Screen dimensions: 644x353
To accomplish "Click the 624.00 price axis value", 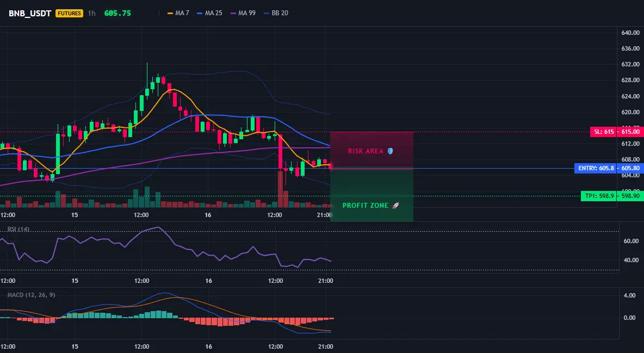I will pos(630,96).
